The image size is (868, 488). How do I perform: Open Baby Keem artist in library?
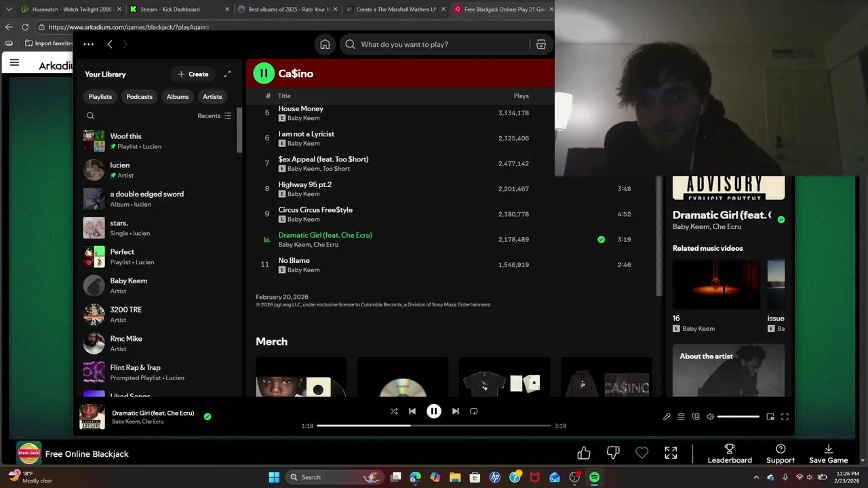coord(157,285)
